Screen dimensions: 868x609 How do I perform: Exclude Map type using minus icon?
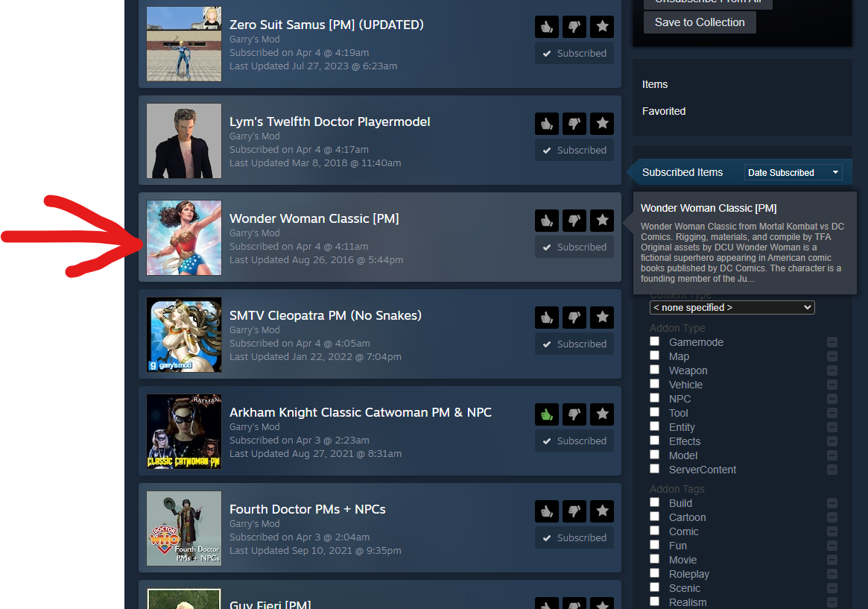(x=832, y=356)
